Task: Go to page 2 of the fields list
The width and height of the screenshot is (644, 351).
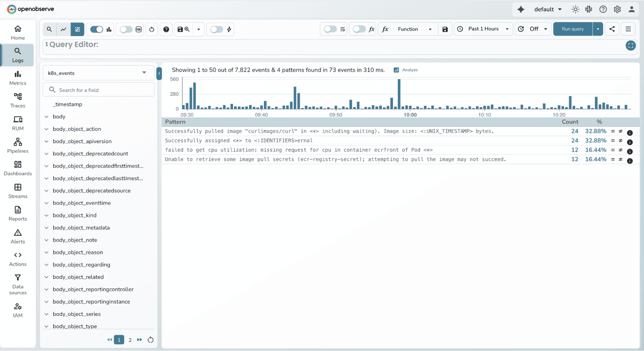Action: [130, 340]
